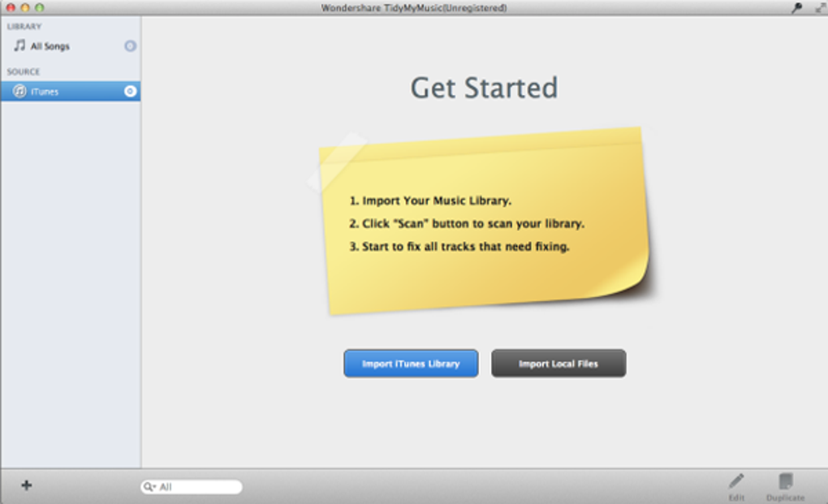Image resolution: width=828 pixels, height=504 pixels.
Task: Focus the All search field
Action: [x=192, y=487]
